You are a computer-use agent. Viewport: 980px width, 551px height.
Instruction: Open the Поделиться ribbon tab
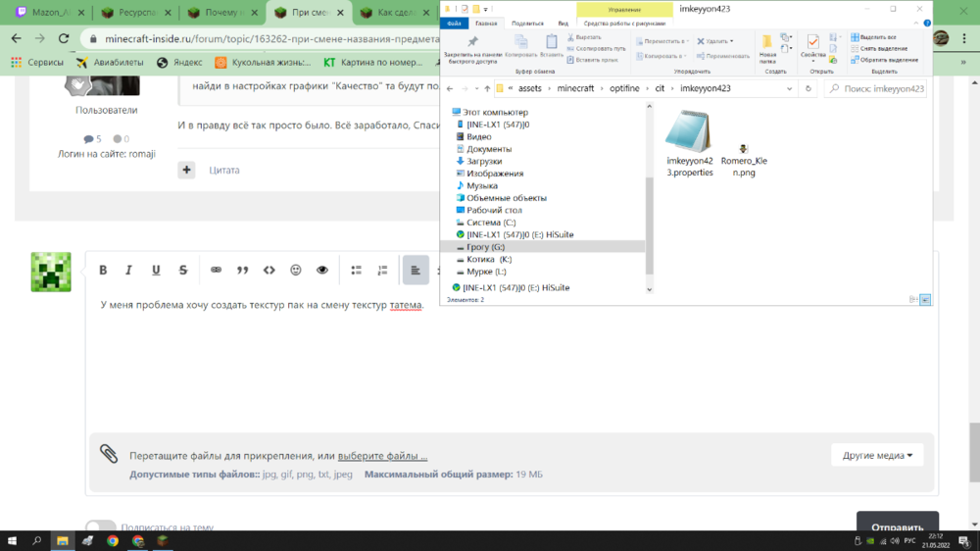click(x=527, y=24)
